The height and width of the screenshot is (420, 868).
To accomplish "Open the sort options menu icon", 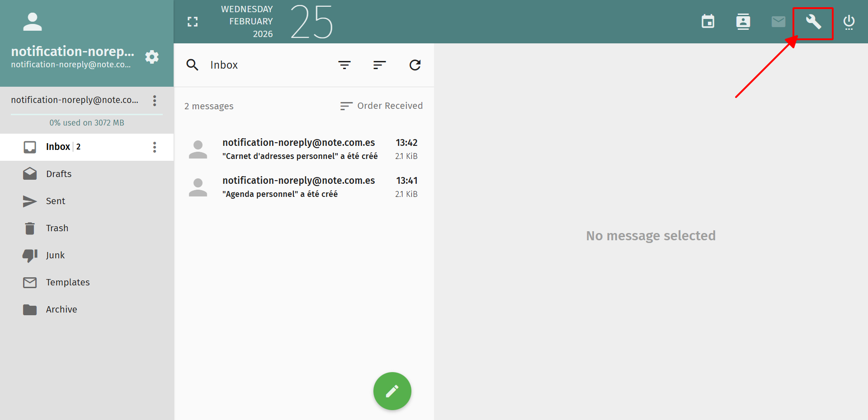I will click(x=379, y=65).
